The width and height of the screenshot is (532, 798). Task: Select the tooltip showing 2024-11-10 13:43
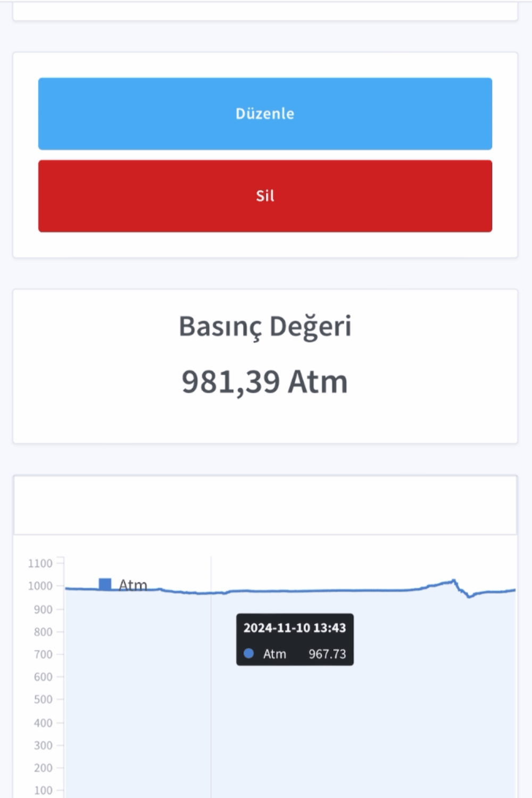point(295,628)
